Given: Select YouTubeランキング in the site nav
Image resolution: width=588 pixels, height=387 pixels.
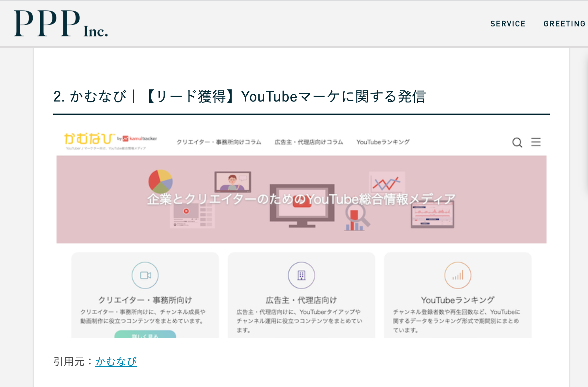Looking at the screenshot, I should (x=383, y=142).
